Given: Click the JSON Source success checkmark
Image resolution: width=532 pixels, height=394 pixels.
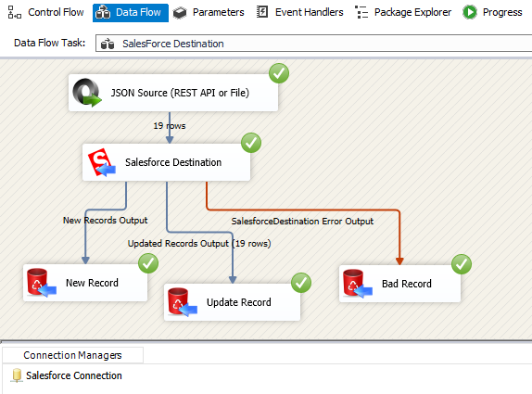Looking at the screenshot, I should 279,73.
